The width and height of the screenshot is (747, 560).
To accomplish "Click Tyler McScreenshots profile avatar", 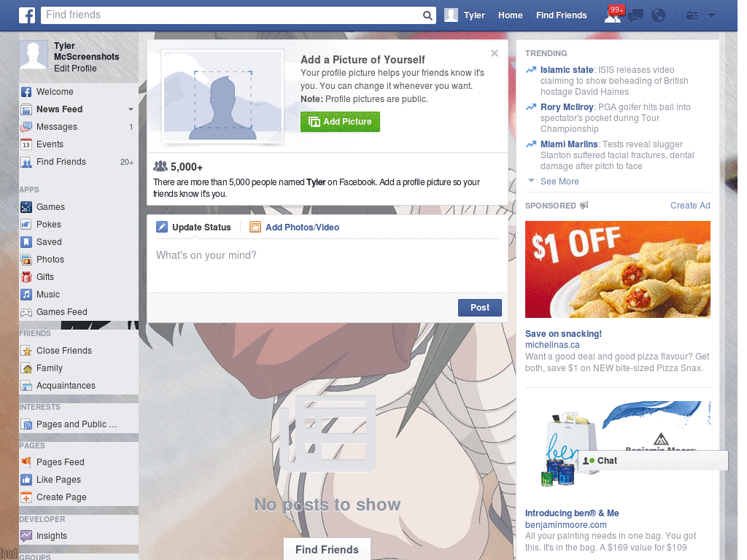I will pyautogui.click(x=34, y=55).
